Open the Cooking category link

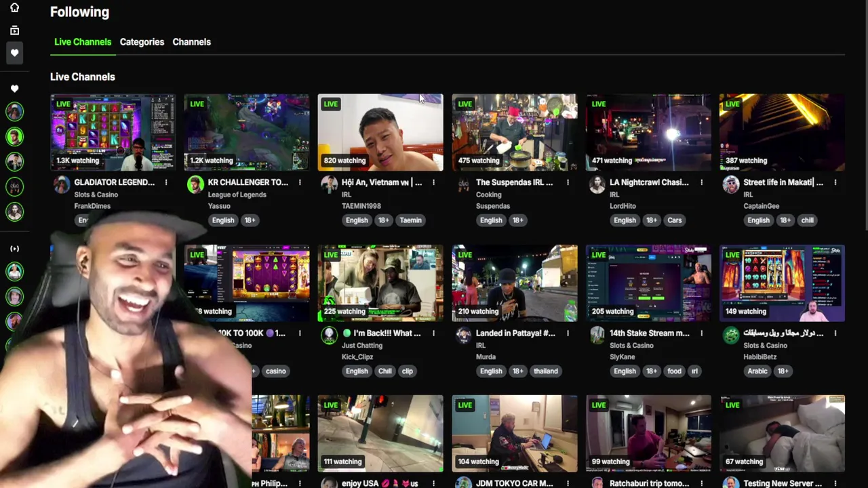tap(488, 195)
